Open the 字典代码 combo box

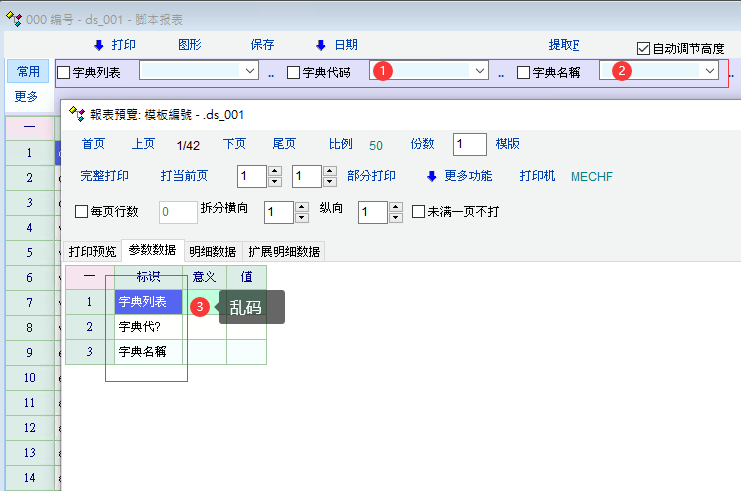pos(480,71)
